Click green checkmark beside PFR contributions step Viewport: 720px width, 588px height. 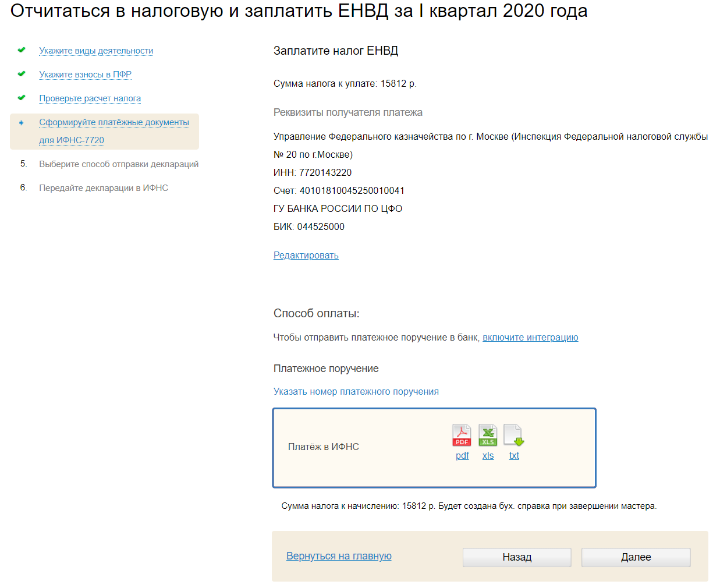(x=22, y=74)
